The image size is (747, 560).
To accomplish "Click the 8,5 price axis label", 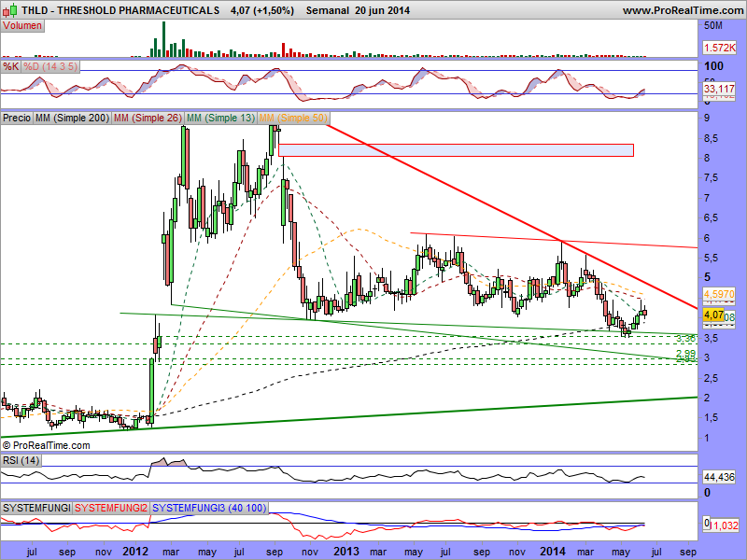I will point(712,138).
